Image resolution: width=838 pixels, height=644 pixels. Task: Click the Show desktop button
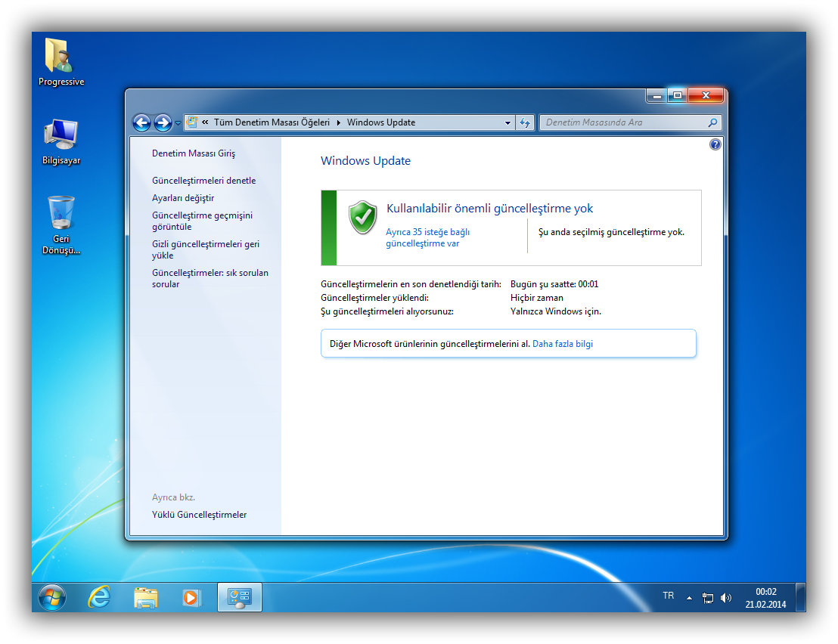(800, 598)
